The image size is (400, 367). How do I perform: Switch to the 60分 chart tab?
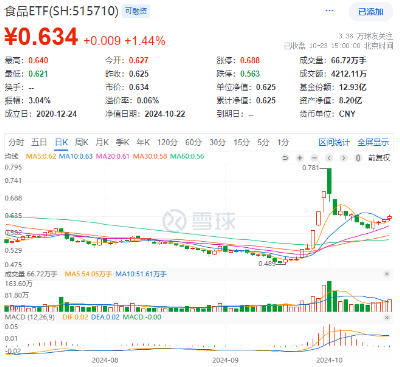(x=193, y=143)
